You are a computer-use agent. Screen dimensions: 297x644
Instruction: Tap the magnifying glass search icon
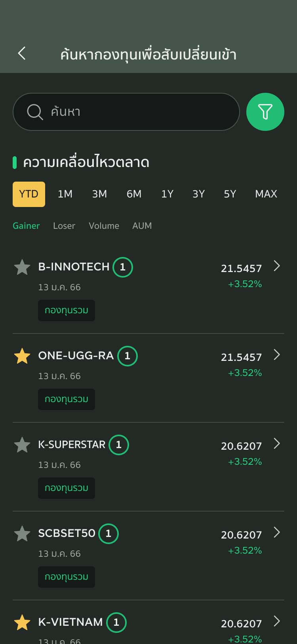tap(35, 112)
